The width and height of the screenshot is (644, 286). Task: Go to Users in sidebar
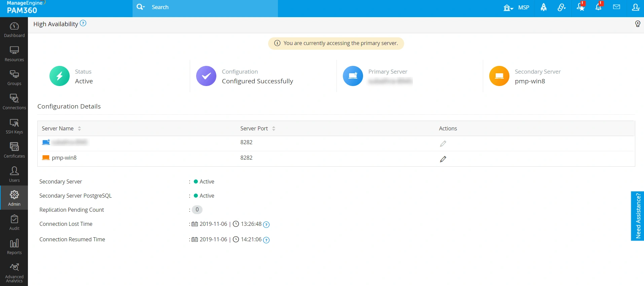[14, 174]
